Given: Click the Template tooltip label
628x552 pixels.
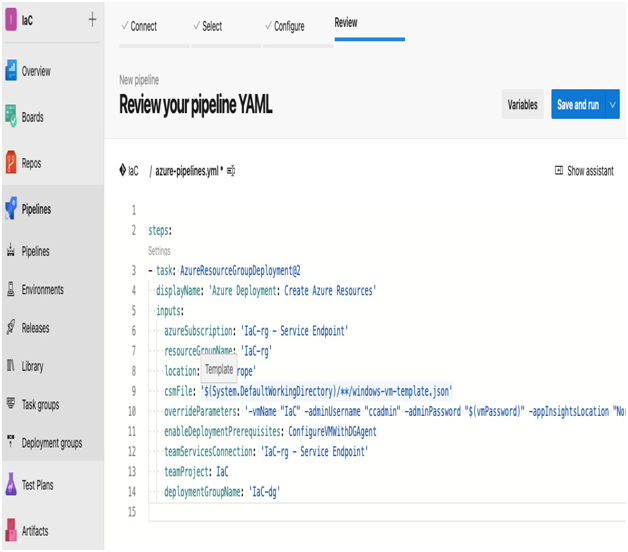Looking at the screenshot, I should 219,369.
